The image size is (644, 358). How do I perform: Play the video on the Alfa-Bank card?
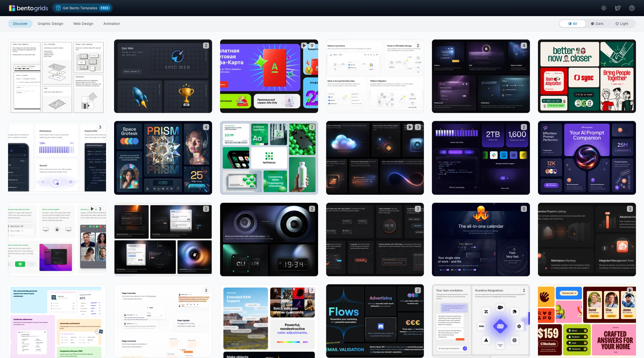point(304,45)
